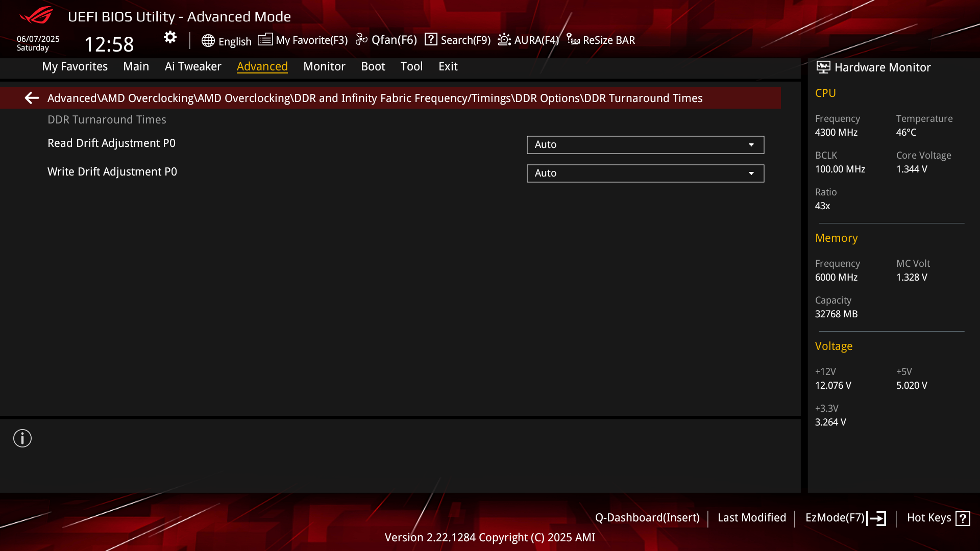
Task: Click the date 06/07/2025 Saturday
Action: (38, 43)
